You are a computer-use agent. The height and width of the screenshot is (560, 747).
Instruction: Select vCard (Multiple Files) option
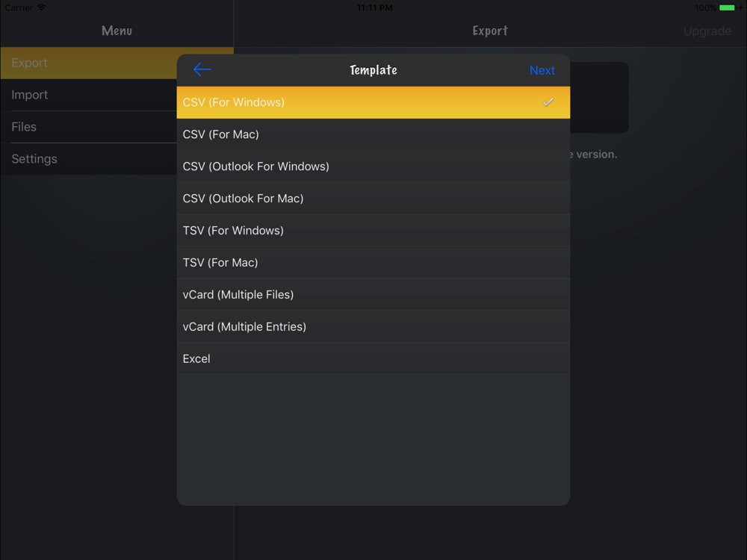[373, 294]
